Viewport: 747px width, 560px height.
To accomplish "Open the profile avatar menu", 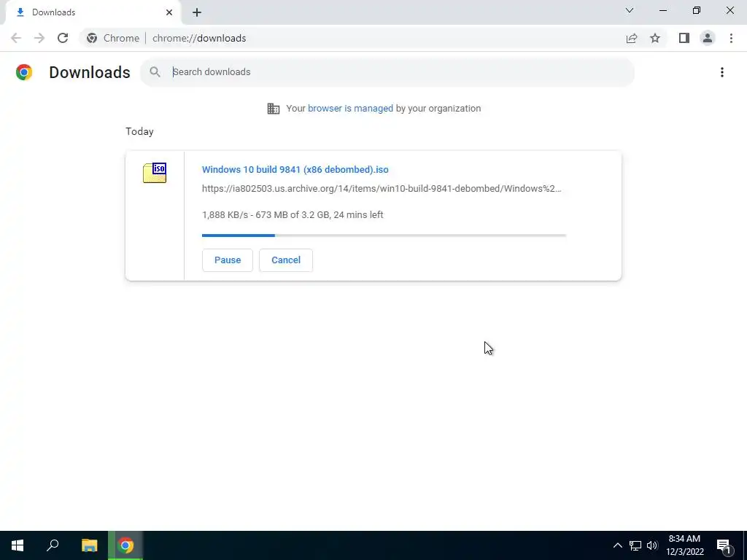I will click(708, 38).
